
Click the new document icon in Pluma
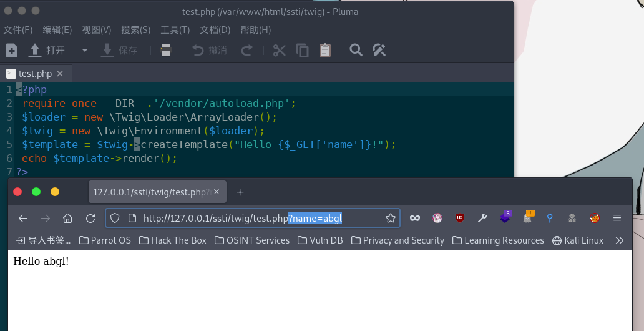(12, 51)
